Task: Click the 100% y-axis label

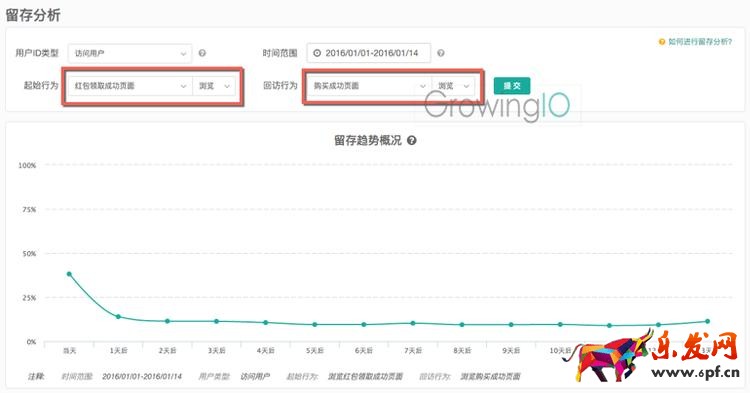Action: (x=27, y=165)
